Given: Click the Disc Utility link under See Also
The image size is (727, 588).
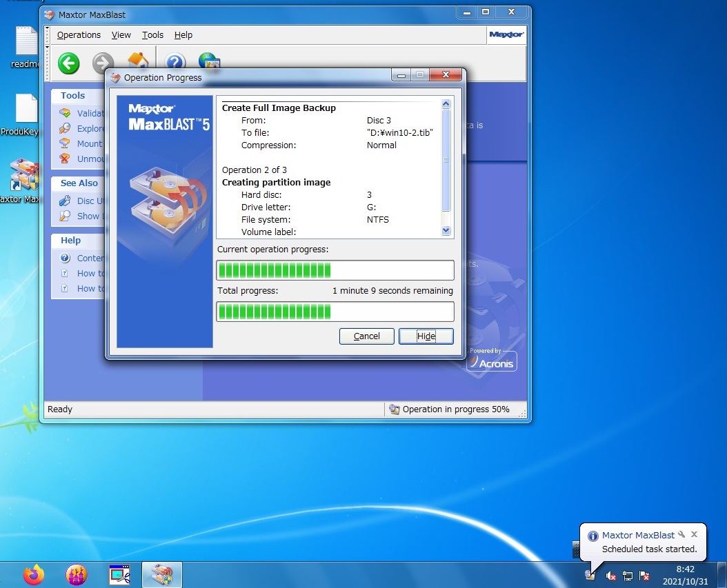Looking at the screenshot, I should [91, 201].
